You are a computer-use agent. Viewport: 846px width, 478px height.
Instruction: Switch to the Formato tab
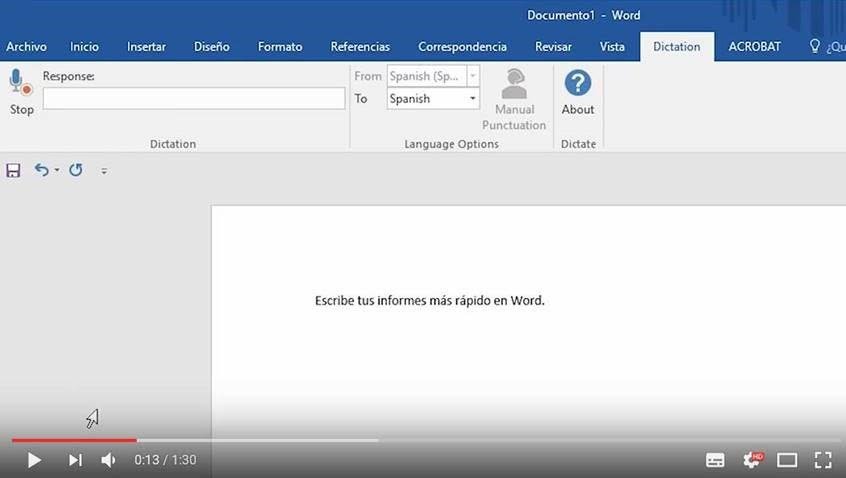(x=280, y=47)
